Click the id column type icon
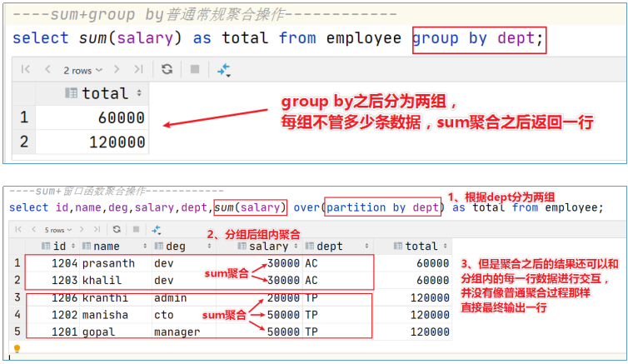The height and width of the screenshot is (364, 628). tap(46, 246)
